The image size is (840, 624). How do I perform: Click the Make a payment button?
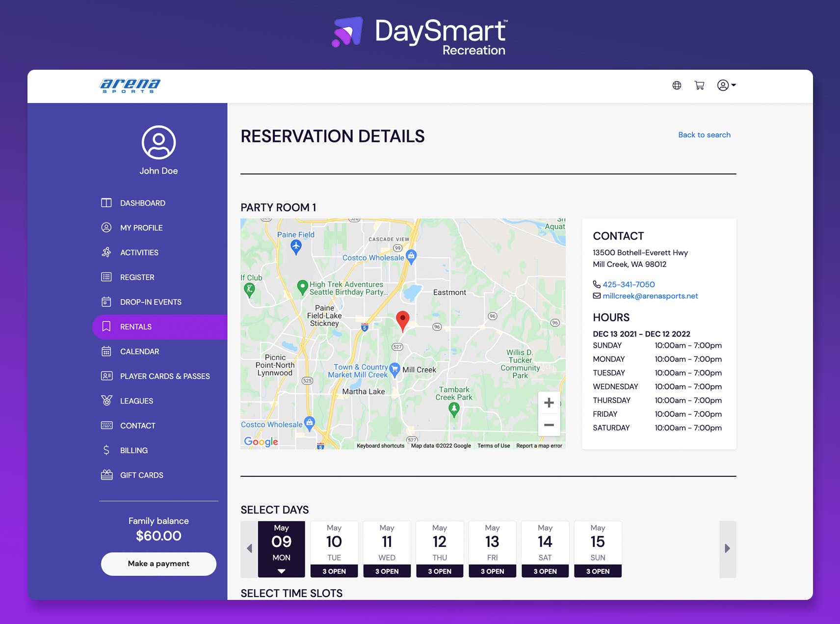point(158,564)
